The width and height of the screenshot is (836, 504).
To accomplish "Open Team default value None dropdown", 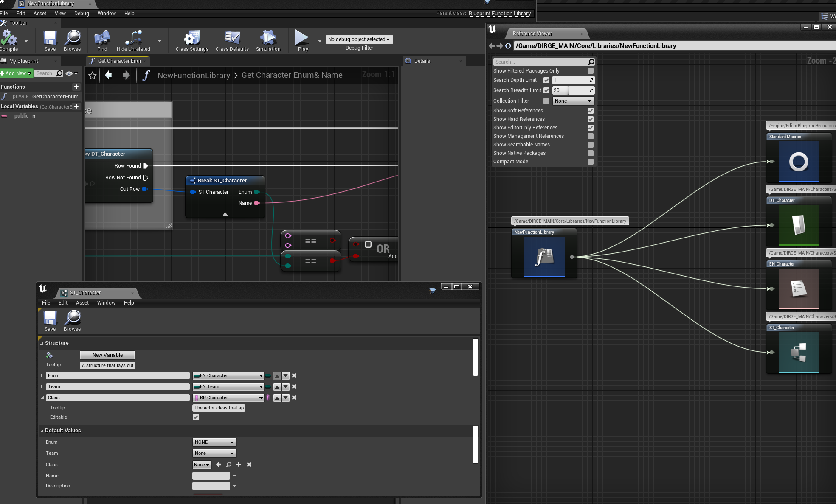I will tap(214, 453).
